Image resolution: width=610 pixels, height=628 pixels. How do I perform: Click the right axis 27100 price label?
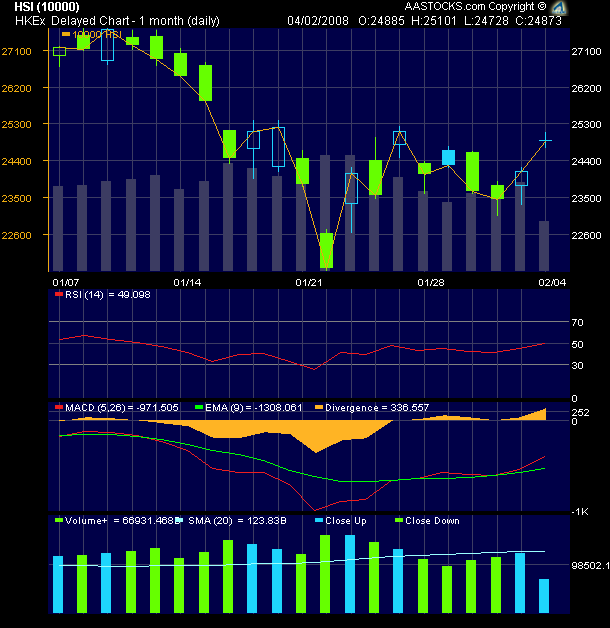tap(586, 51)
